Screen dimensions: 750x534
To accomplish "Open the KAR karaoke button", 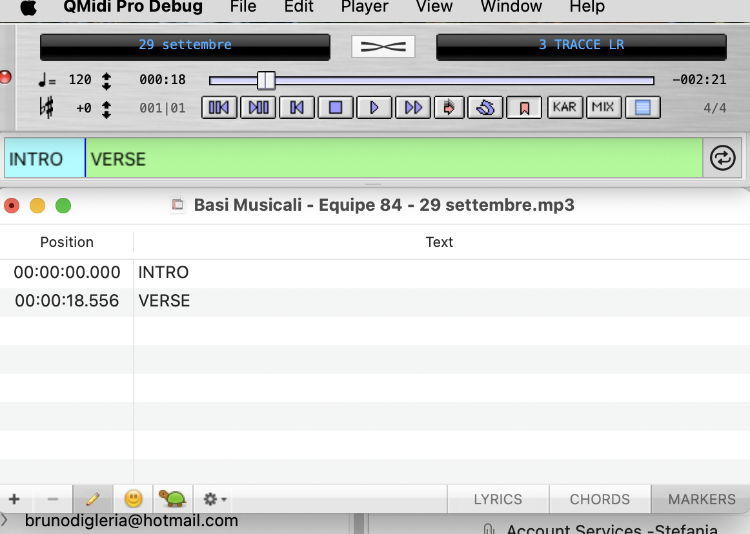I will pos(565,107).
